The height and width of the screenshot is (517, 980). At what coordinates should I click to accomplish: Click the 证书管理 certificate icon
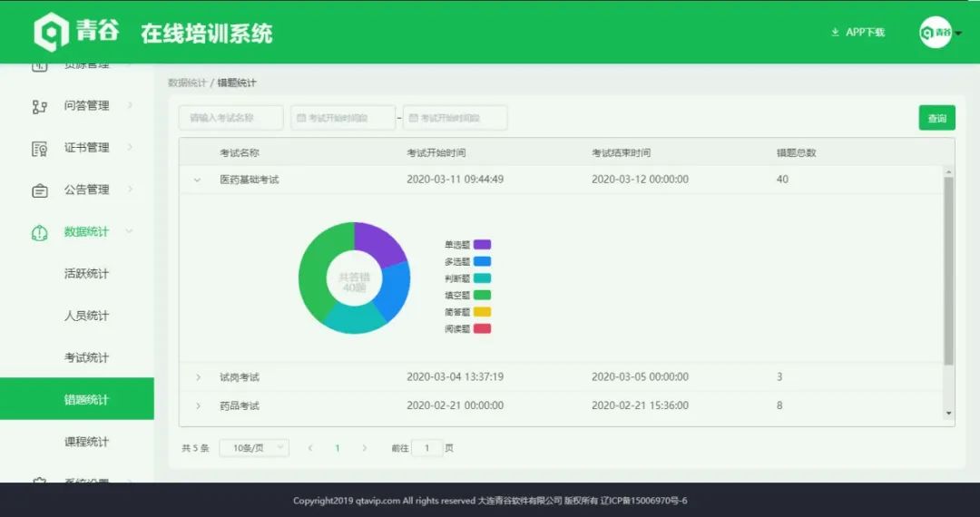pos(39,148)
